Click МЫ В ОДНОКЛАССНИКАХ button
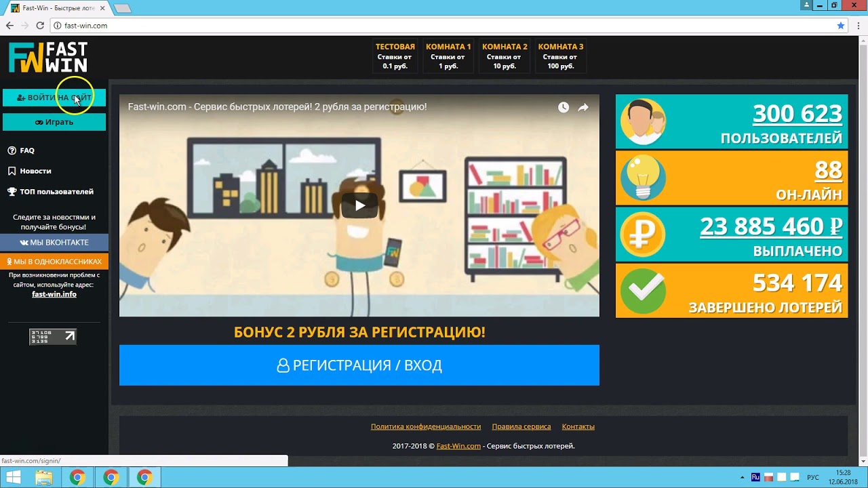Screen dimensions: 868x488 pos(54,261)
